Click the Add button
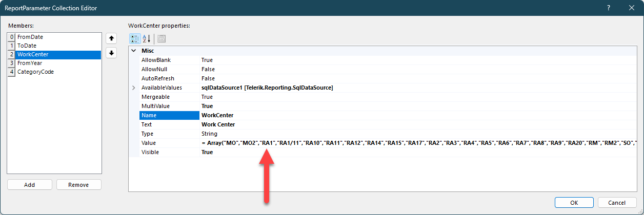Image resolution: width=644 pixels, height=215 pixels. [x=29, y=185]
